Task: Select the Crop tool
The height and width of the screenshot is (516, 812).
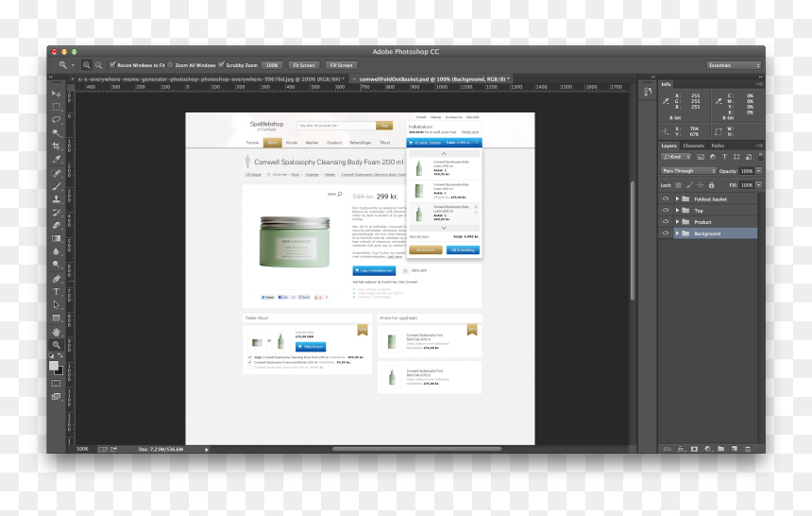Action: [x=56, y=146]
